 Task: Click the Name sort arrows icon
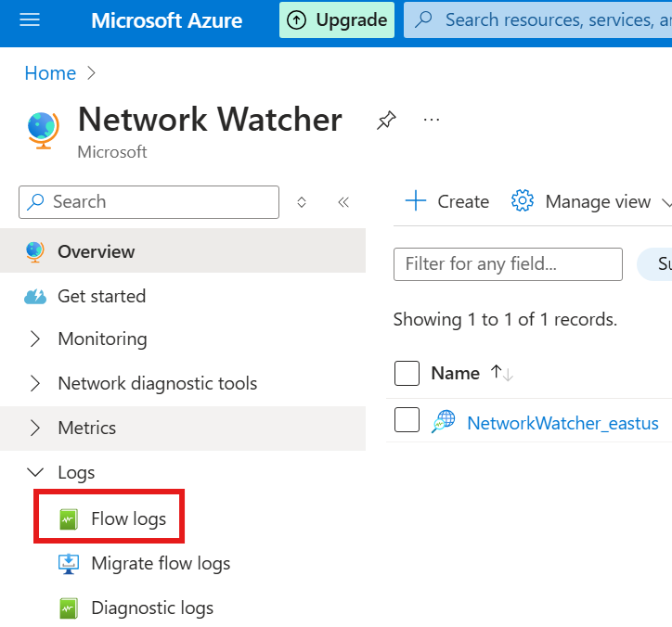501,373
